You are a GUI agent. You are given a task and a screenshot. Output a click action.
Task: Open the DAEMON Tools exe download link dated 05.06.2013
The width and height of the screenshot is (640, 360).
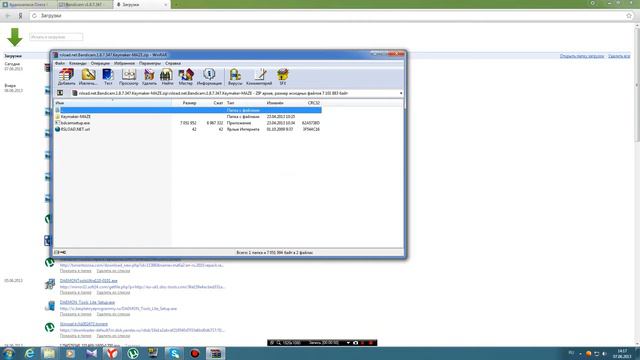click(x=89, y=281)
